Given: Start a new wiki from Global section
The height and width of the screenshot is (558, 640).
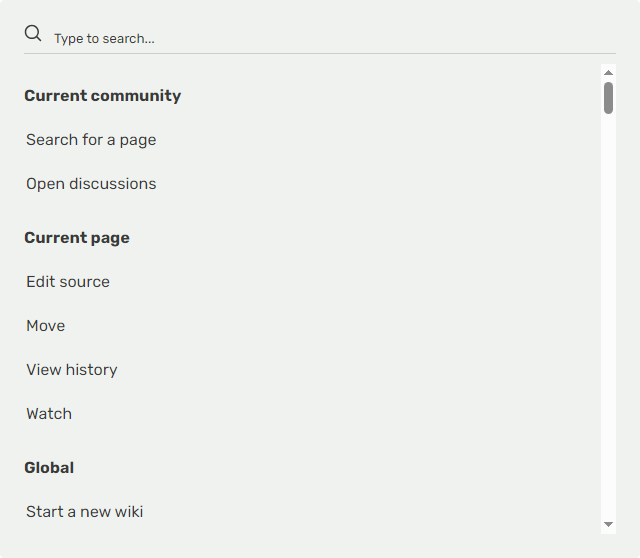Looking at the screenshot, I should tap(85, 512).
